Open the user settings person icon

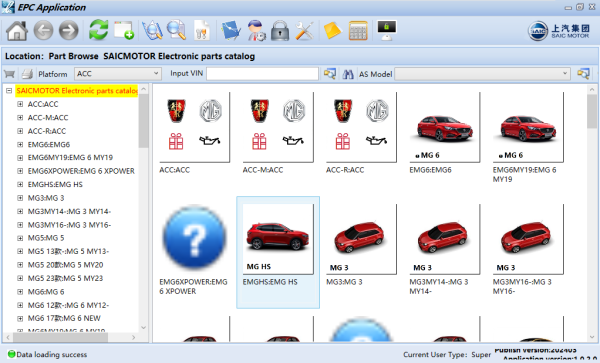click(x=256, y=31)
